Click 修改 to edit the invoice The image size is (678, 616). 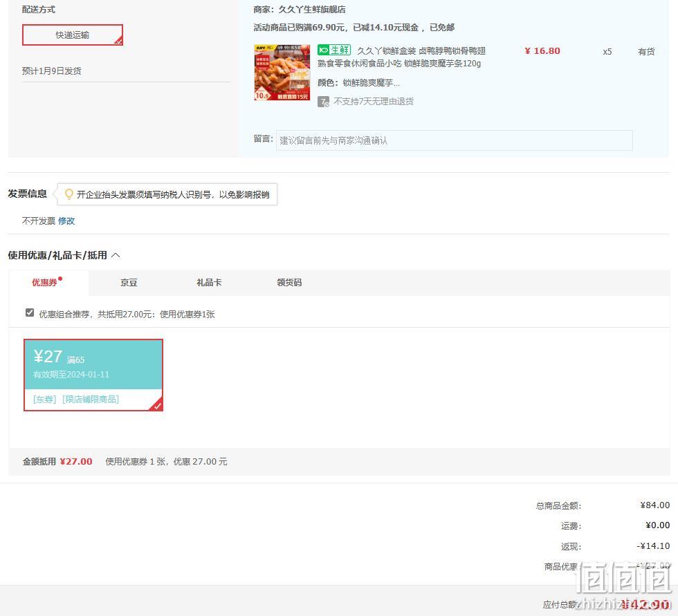pyautogui.click(x=66, y=221)
